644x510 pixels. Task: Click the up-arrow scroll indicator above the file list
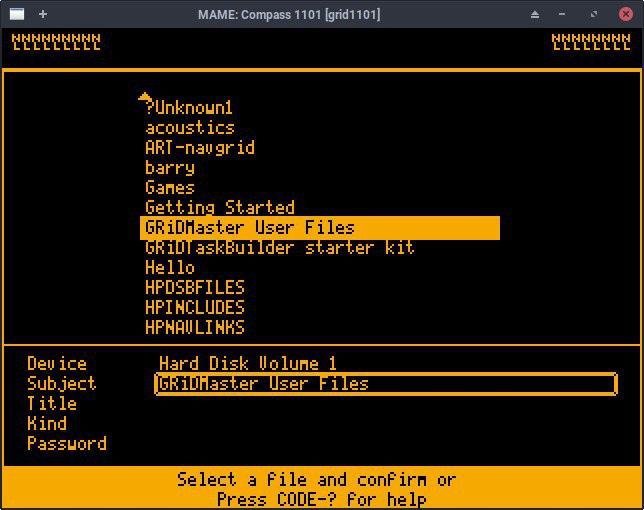click(x=145, y=97)
